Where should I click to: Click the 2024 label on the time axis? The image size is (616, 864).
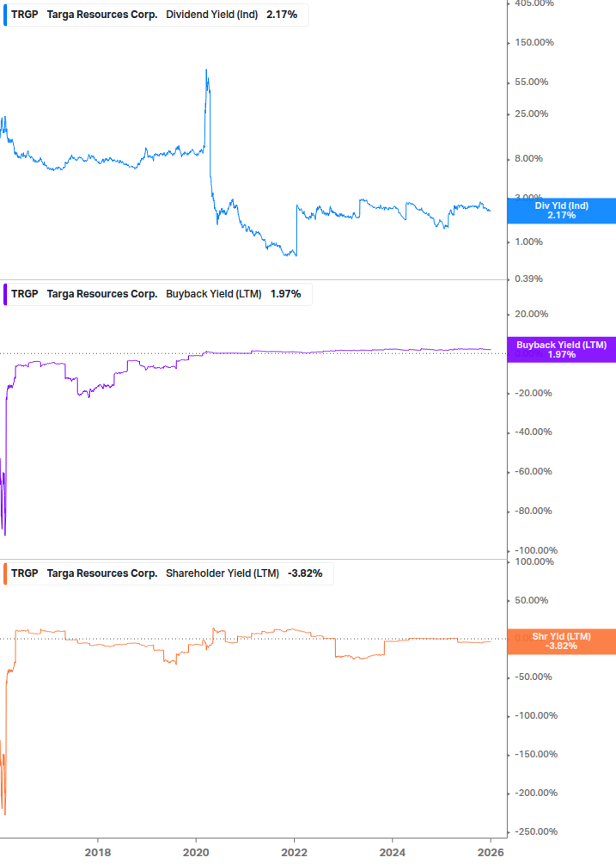click(x=392, y=852)
